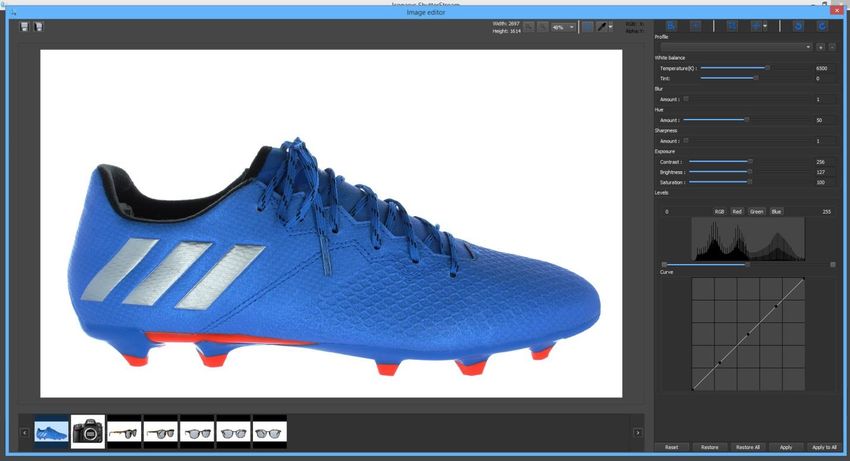Click the Blur Amount slider handle
The width and height of the screenshot is (850, 461).
click(686, 99)
